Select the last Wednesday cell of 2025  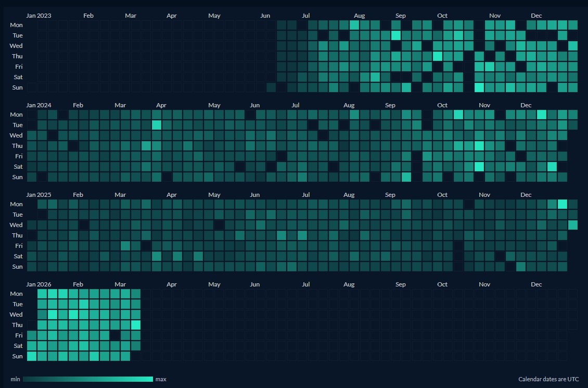572,225
